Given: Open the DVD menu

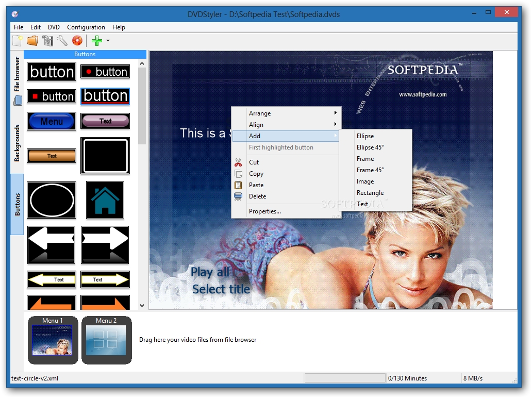Looking at the screenshot, I should point(54,27).
